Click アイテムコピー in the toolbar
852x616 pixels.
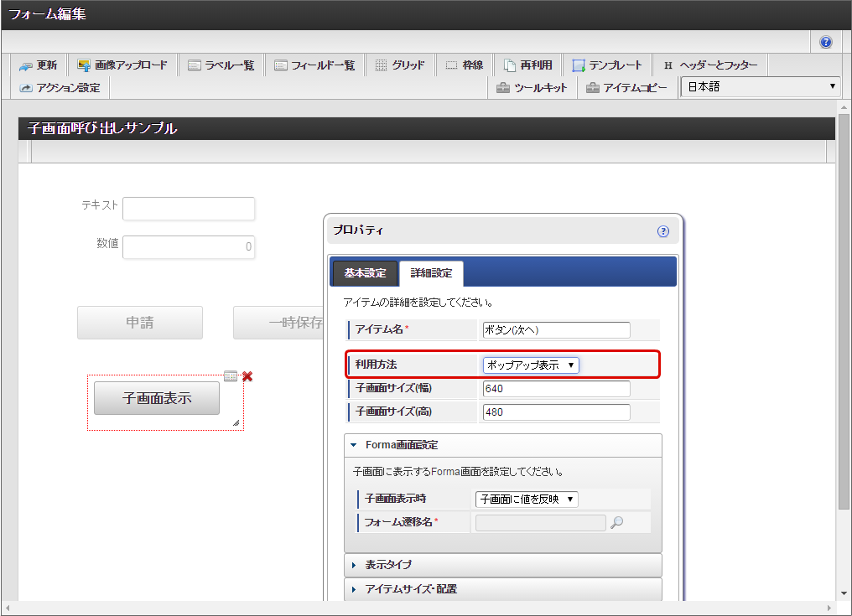(x=627, y=88)
